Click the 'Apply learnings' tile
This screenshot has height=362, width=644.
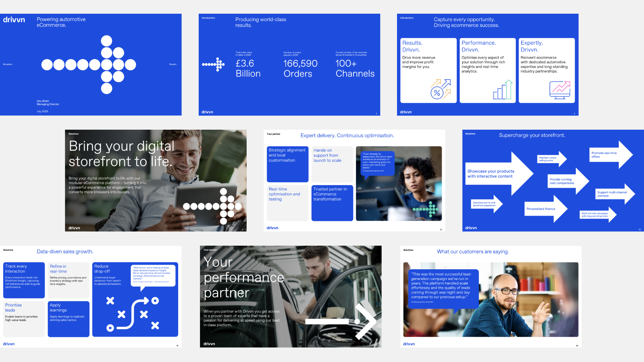[x=69, y=319]
